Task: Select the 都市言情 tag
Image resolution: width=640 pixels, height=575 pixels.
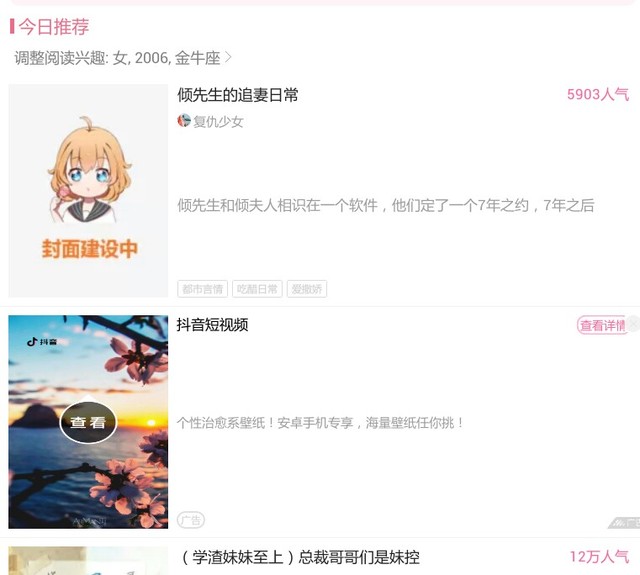Action: tap(202, 289)
